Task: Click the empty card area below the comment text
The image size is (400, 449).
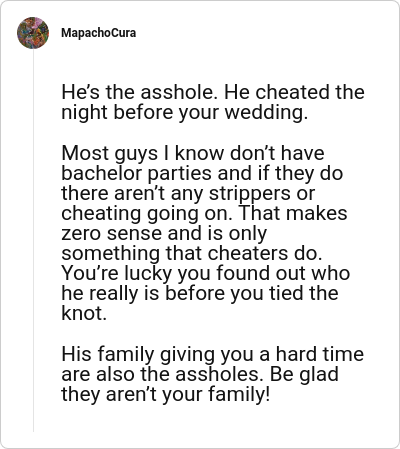Action: click(213, 423)
